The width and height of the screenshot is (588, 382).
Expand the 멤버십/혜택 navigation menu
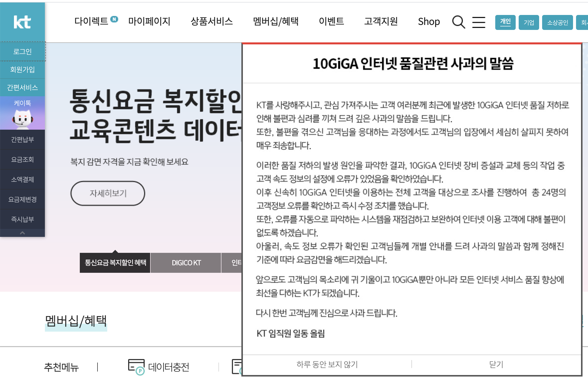(x=276, y=21)
